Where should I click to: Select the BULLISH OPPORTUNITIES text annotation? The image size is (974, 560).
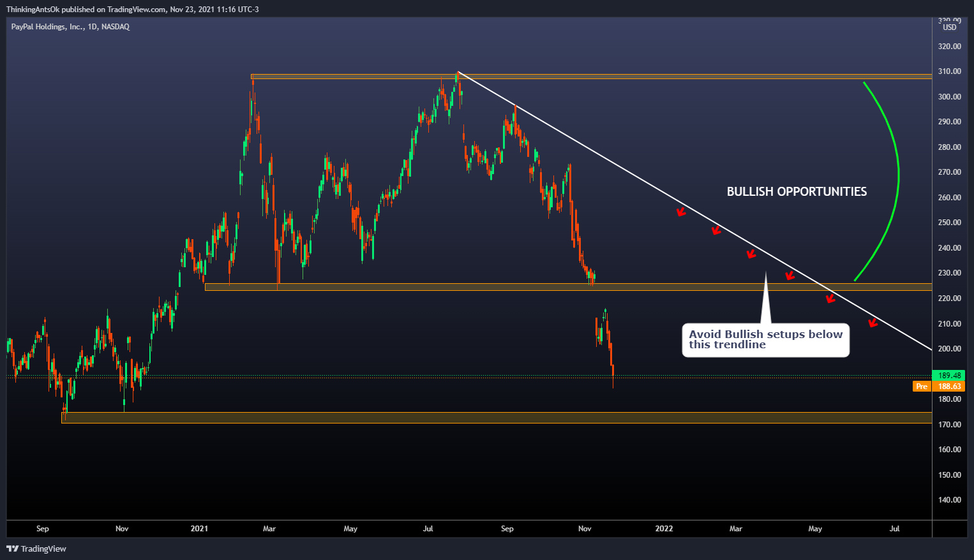pyautogui.click(x=797, y=191)
